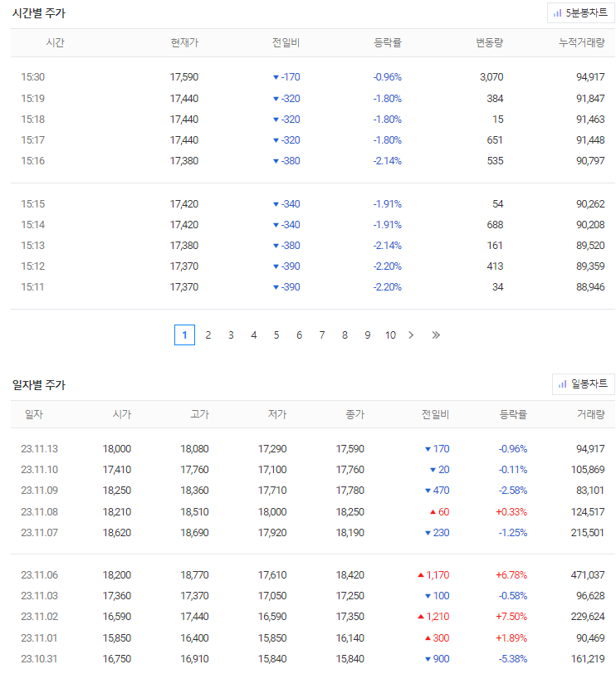Click the -5.38% rate on 23.10.31
Viewport: 616px width, 674px height.
512,658
